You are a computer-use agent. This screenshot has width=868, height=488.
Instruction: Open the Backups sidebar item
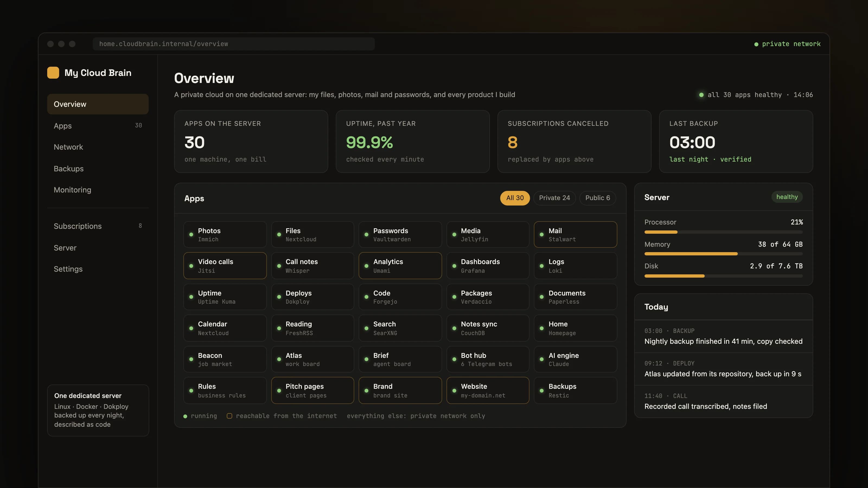point(98,168)
